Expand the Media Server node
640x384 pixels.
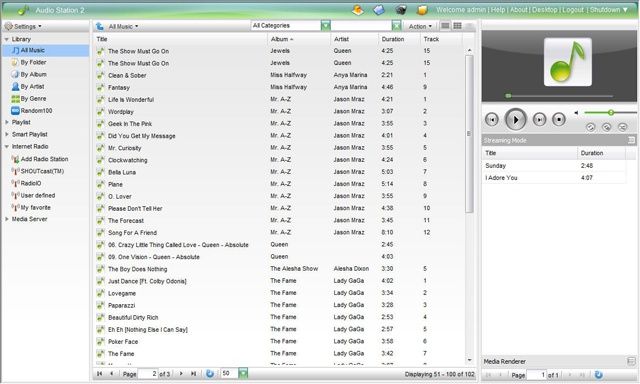click(x=7, y=219)
